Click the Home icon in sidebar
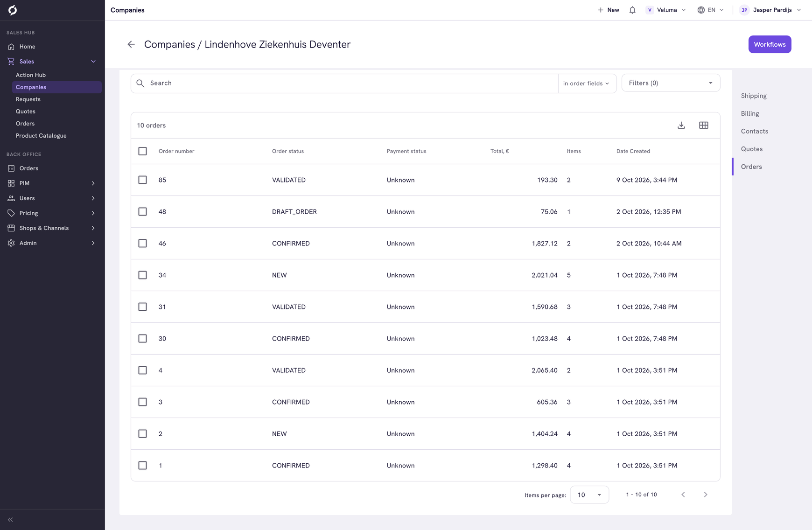The height and width of the screenshot is (530, 812). (11, 47)
